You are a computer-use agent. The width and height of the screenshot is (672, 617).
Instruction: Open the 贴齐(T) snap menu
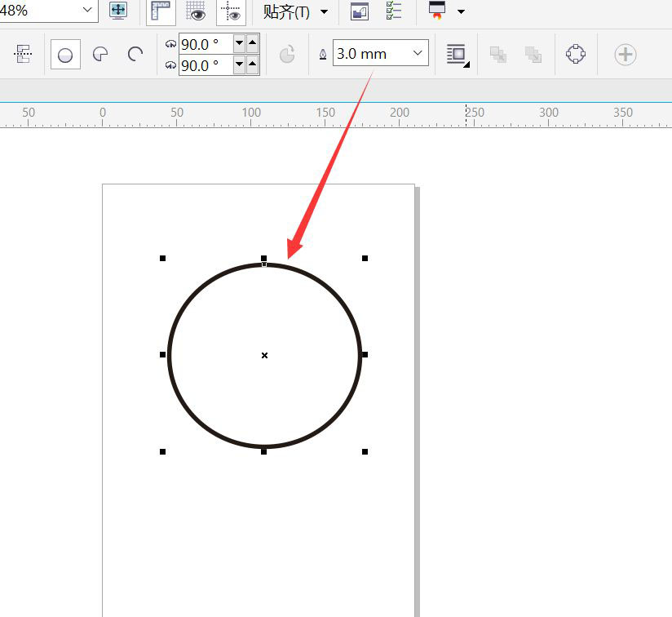coord(295,11)
